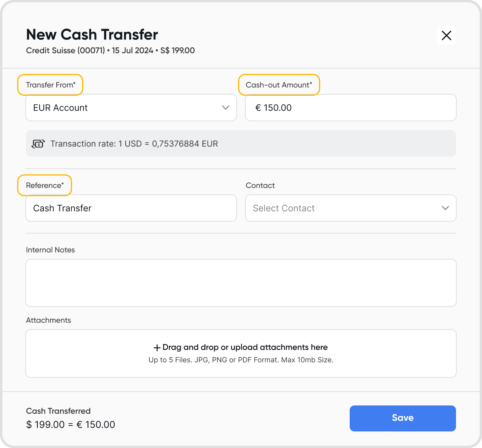The height and width of the screenshot is (448, 482).
Task: Click the Drag and drop upload text
Action: (x=245, y=347)
